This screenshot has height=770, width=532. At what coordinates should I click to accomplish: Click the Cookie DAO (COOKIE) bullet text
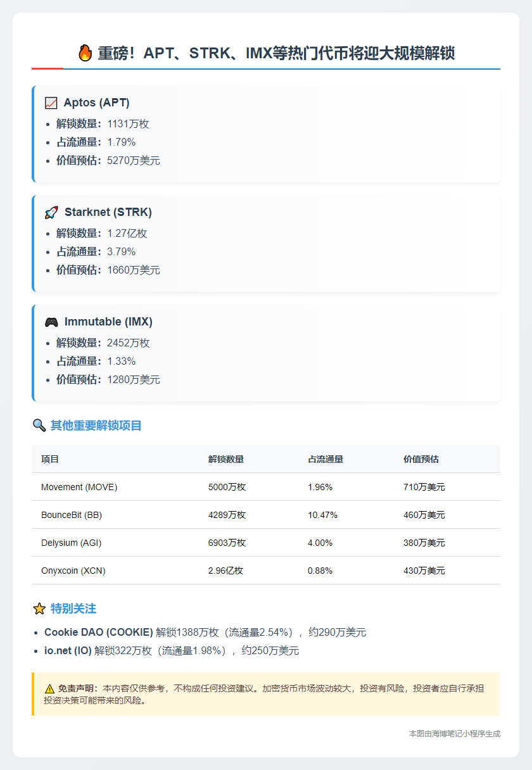tap(205, 632)
